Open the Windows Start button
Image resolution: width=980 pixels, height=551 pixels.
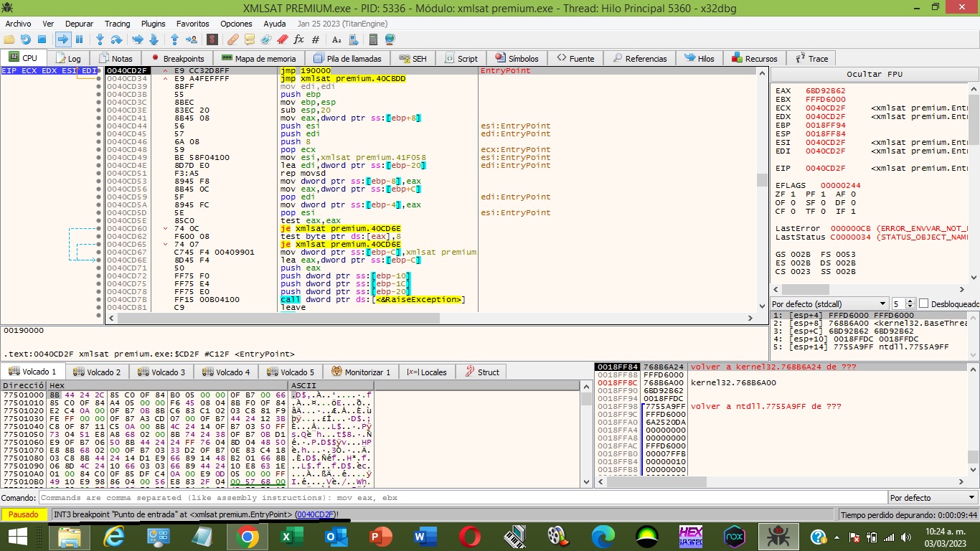pos(17,536)
